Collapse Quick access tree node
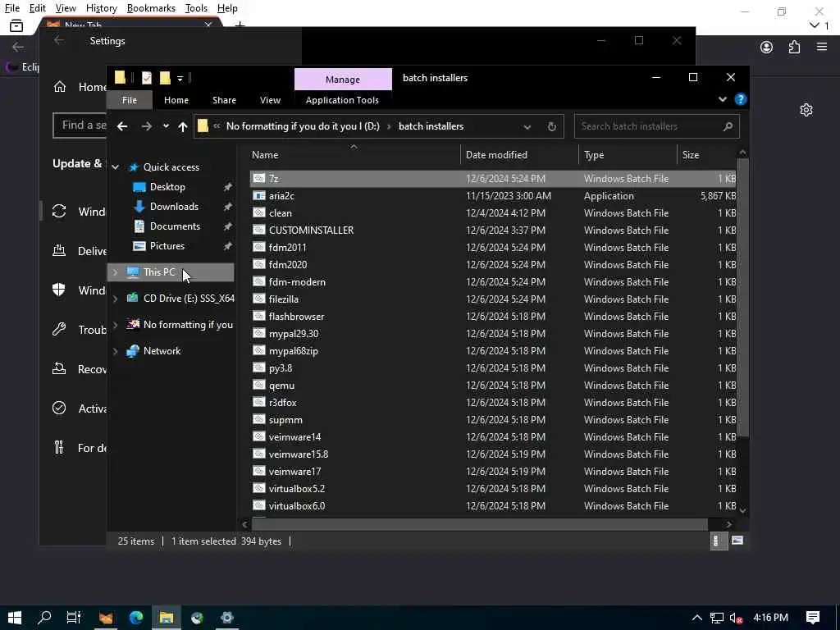 coord(115,167)
